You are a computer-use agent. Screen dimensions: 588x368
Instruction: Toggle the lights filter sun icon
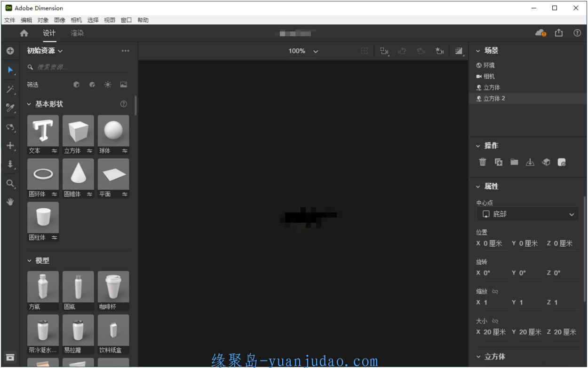coord(108,85)
